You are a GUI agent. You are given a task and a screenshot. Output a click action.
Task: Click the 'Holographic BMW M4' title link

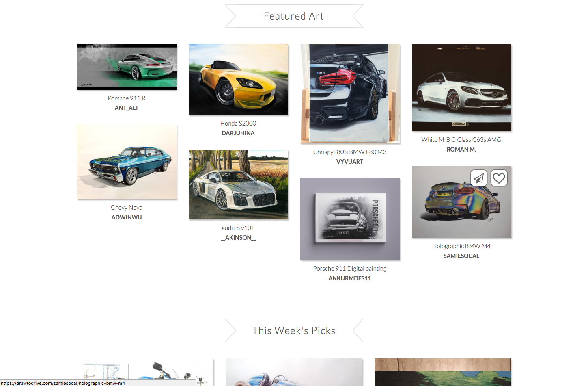(x=461, y=246)
